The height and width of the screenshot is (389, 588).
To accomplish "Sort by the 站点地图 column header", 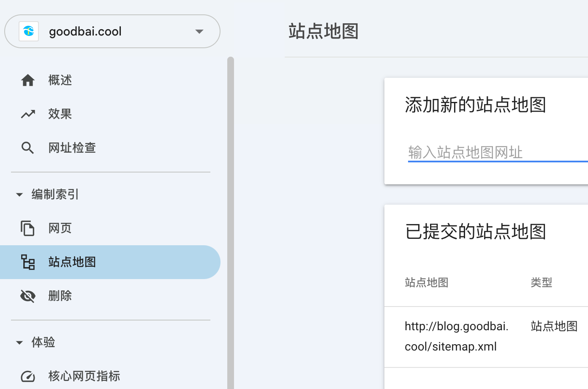I will (426, 282).
